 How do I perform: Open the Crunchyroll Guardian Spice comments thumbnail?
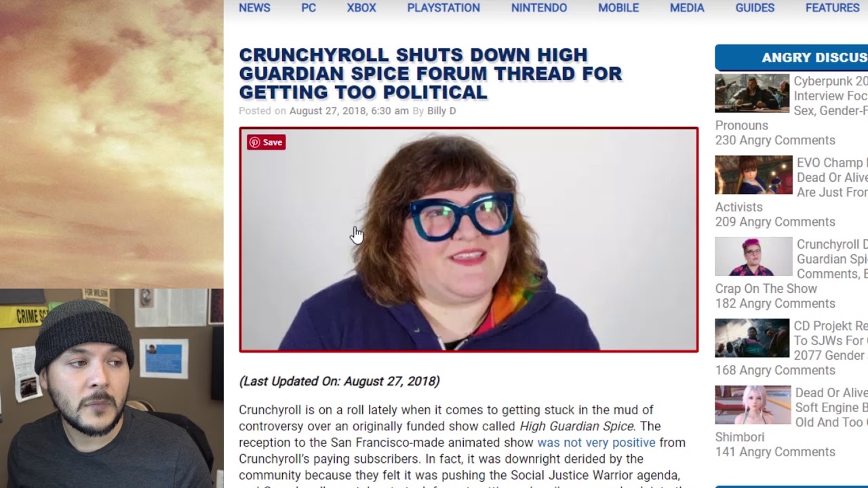pyautogui.click(x=753, y=256)
